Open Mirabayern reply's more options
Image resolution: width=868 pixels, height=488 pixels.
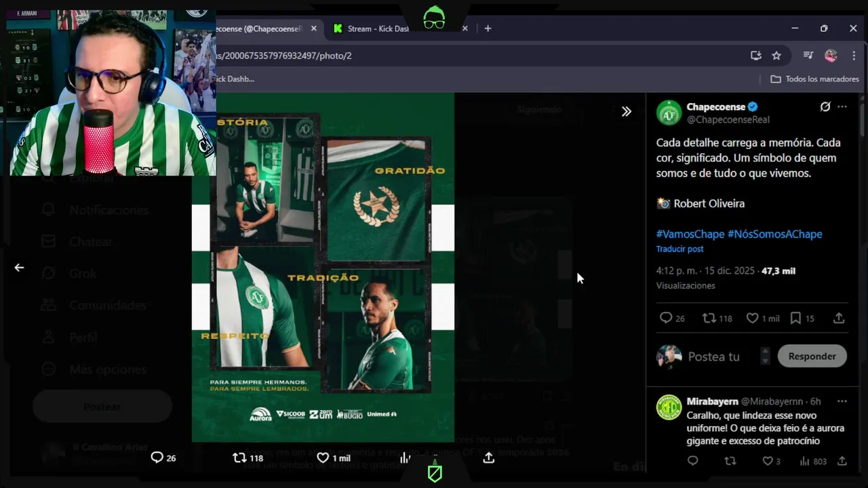pos(842,401)
